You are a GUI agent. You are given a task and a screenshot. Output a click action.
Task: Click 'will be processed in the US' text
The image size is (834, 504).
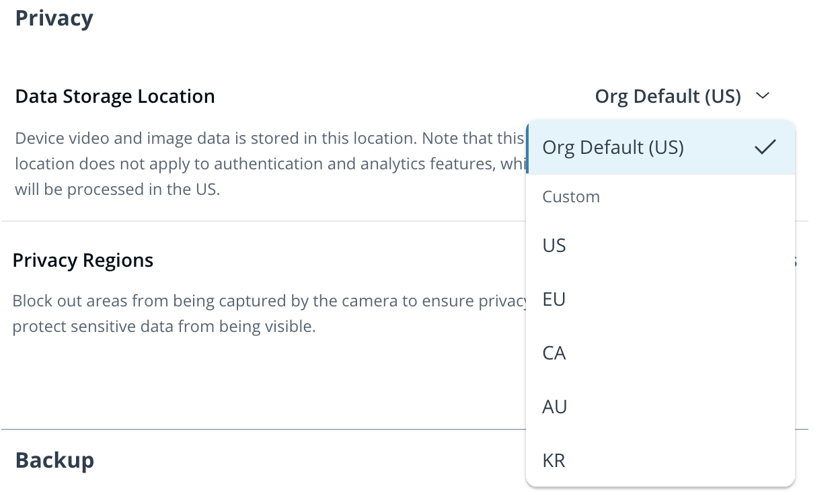117,190
